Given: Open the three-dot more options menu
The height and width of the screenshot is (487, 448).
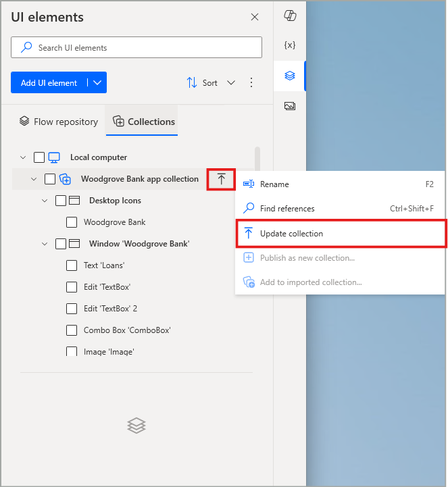Looking at the screenshot, I should (x=251, y=82).
